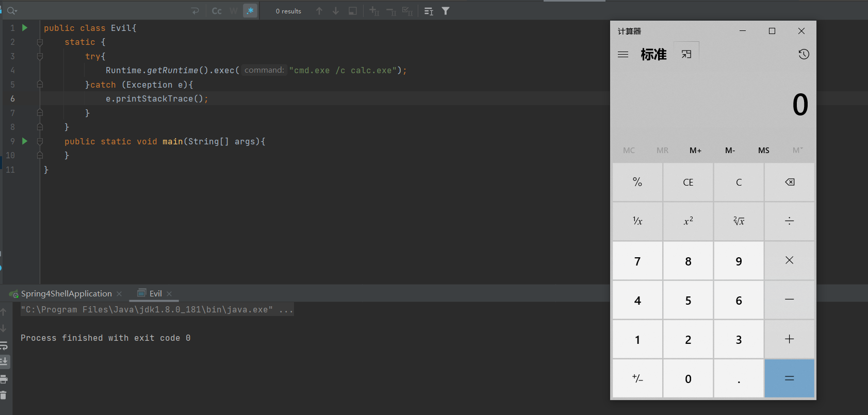Toggle Regex search option

pos(250,11)
